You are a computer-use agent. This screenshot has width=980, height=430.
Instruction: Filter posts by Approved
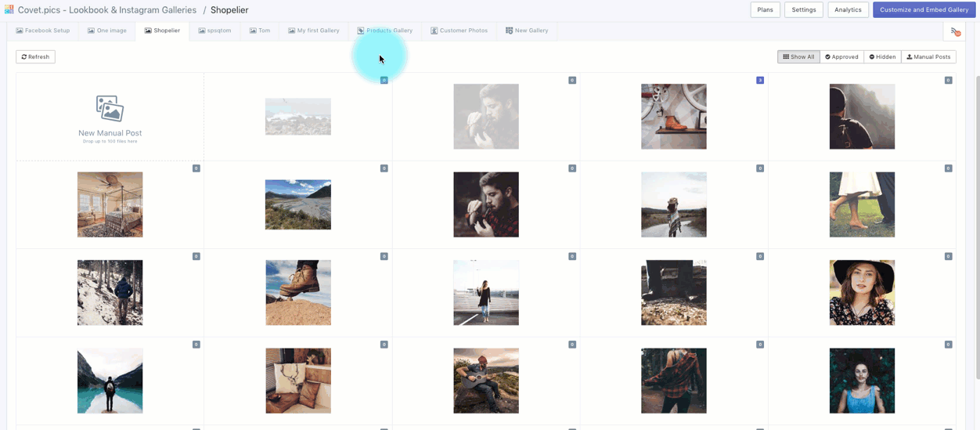coord(841,56)
